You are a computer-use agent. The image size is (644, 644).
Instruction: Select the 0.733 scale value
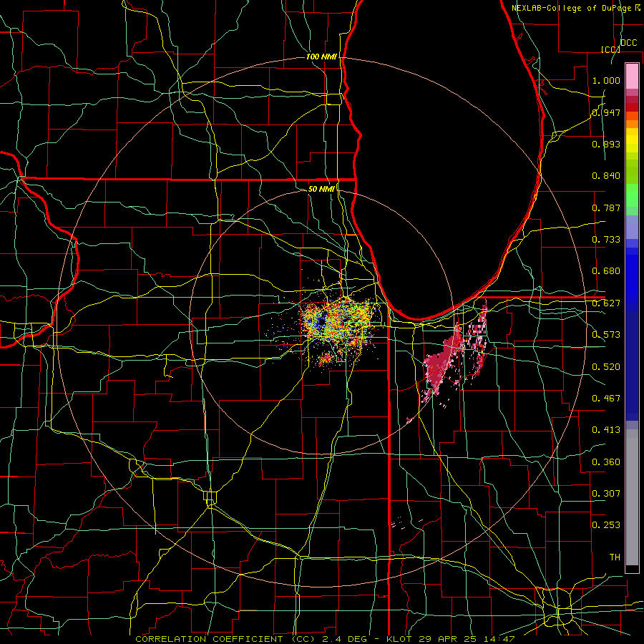click(x=606, y=240)
